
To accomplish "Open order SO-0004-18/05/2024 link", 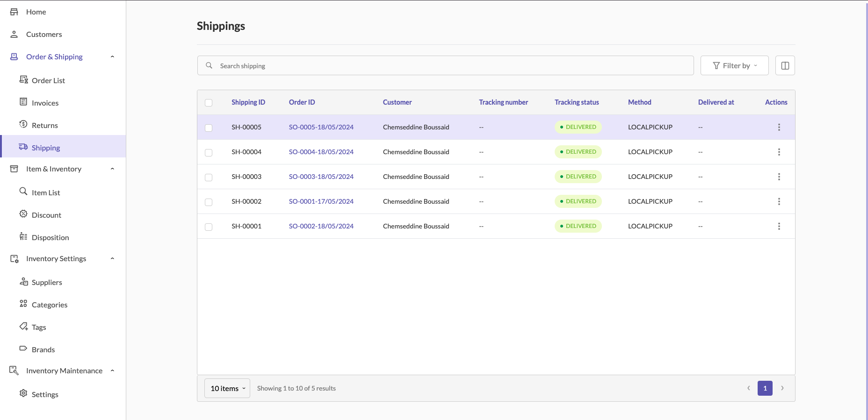I will 321,152.
